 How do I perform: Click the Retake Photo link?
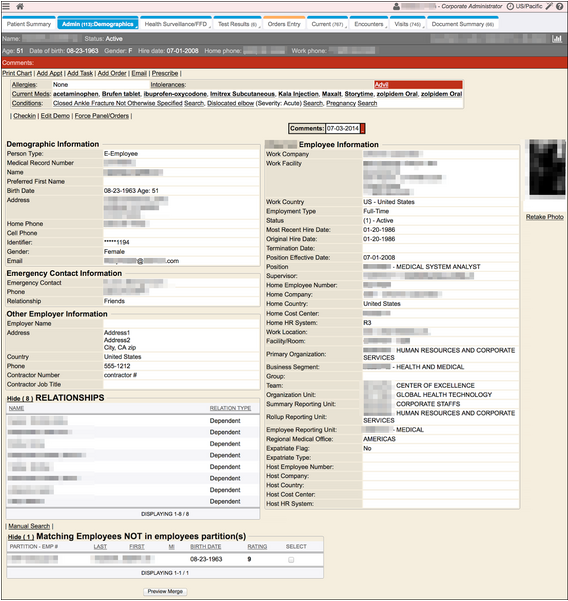(x=545, y=217)
